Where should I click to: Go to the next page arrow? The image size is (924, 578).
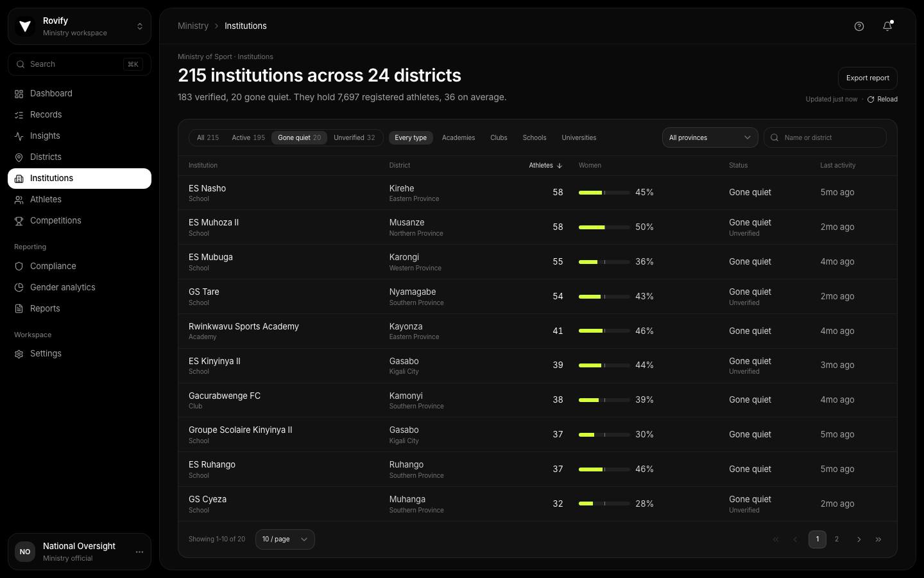[x=859, y=539]
